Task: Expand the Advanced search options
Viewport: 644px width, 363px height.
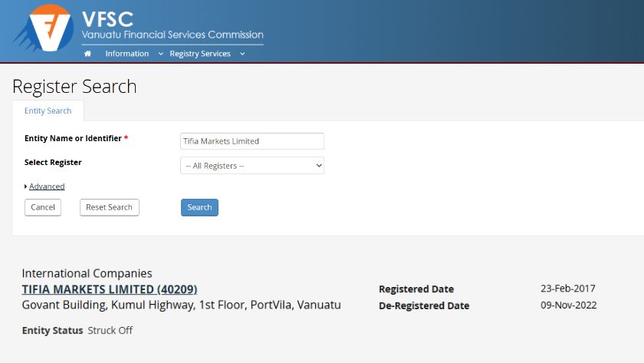Action: 46,186
